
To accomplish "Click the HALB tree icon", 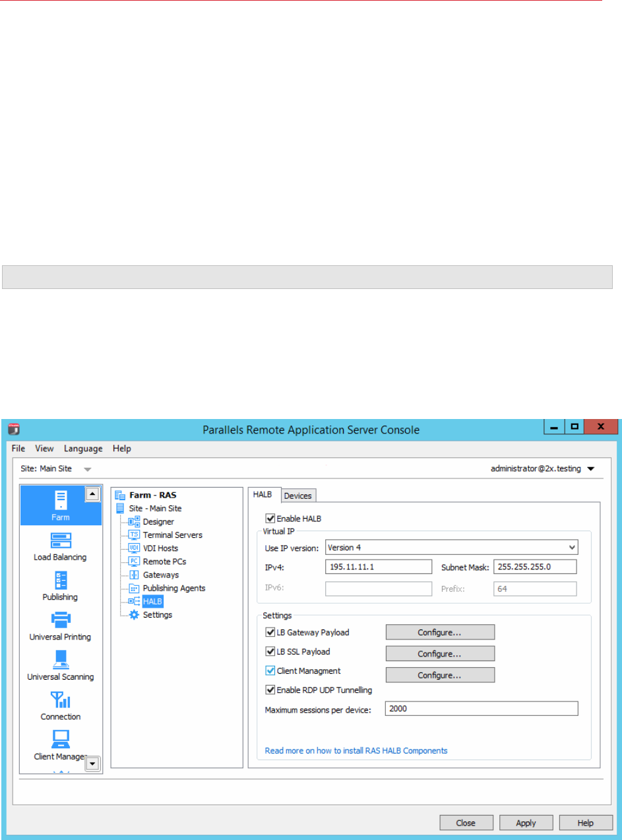I will point(134,601).
